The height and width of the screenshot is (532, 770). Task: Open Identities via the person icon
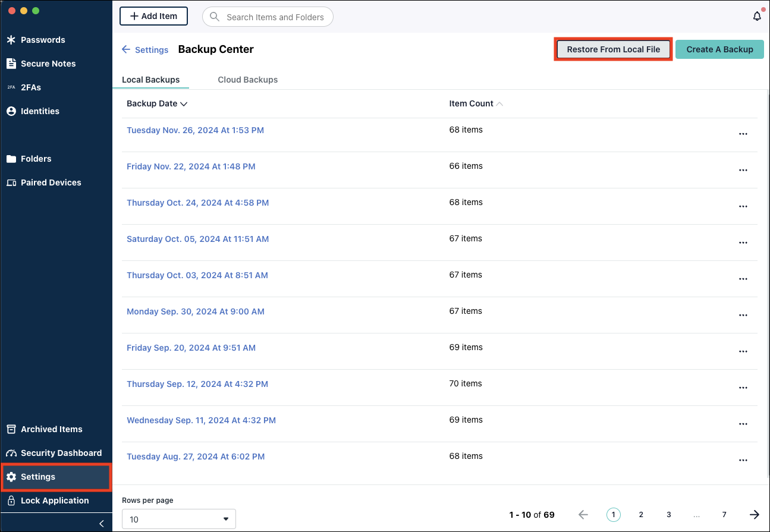[12, 111]
